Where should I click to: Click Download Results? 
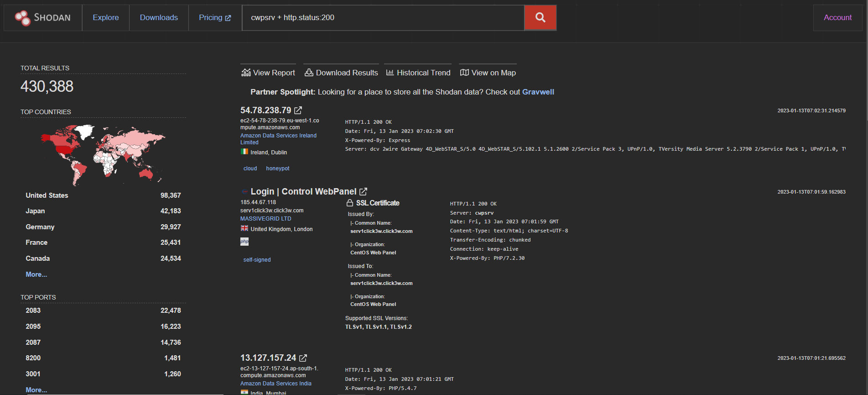[341, 73]
